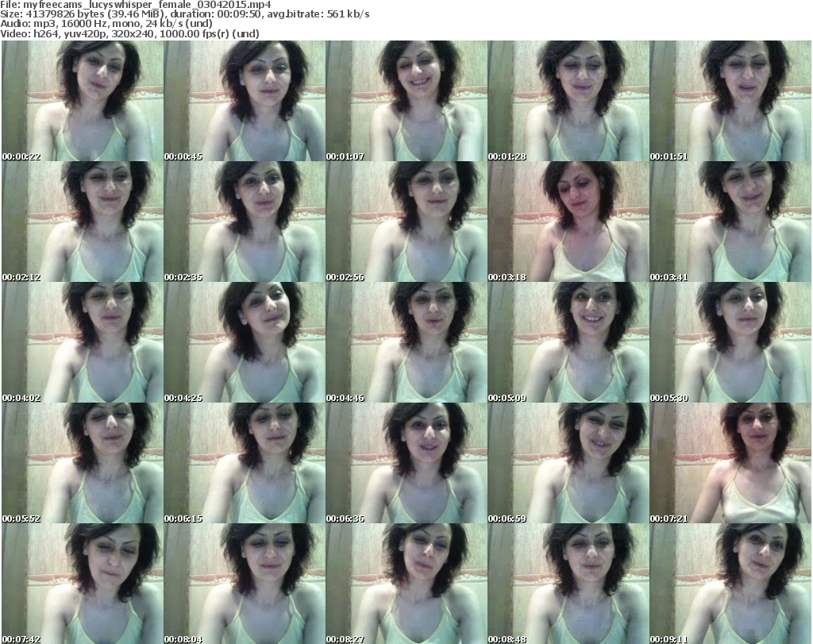Viewport: 813px width, 644px height.
Task: Select the thumbnail stamped 00:01:51
Action: click(730, 101)
